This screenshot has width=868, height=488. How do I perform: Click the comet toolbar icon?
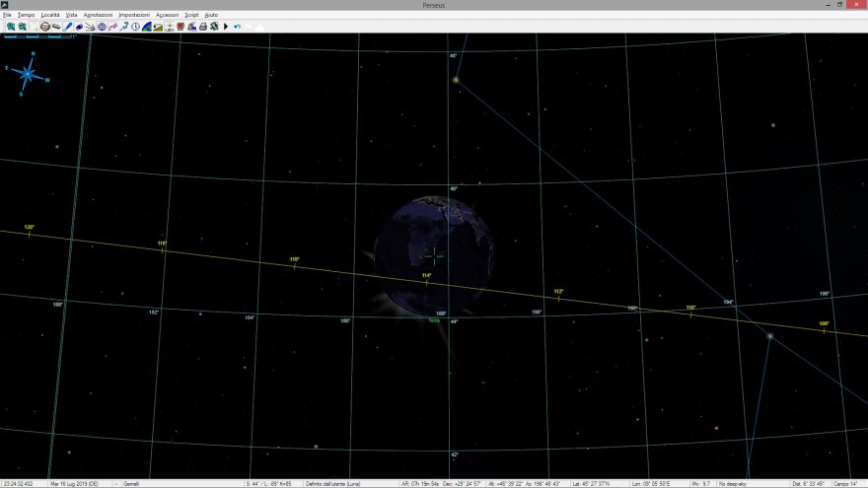pos(89,27)
